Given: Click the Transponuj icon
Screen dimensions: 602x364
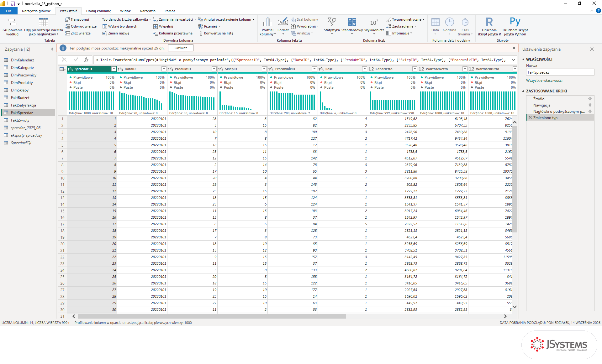Looking at the screenshot, I should [67, 19].
